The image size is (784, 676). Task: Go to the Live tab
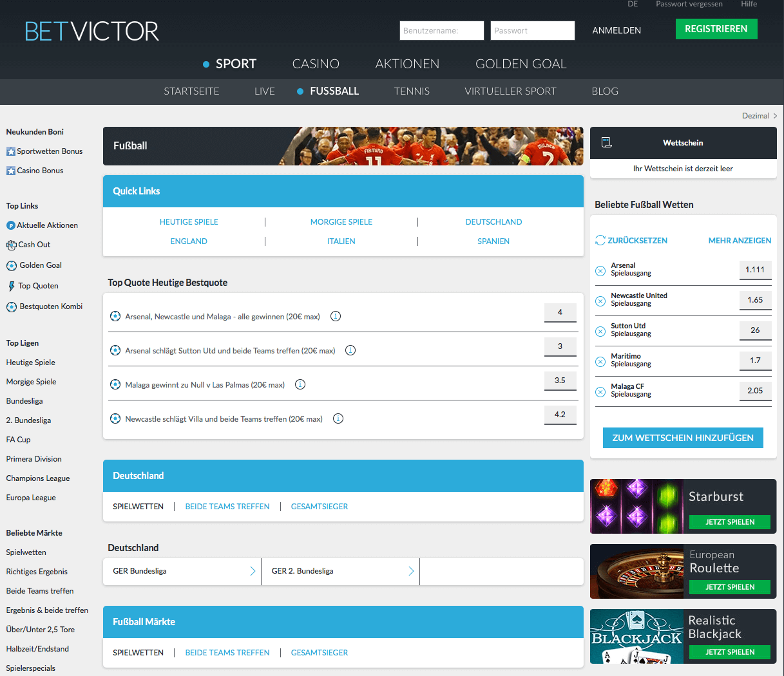pos(265,91)
